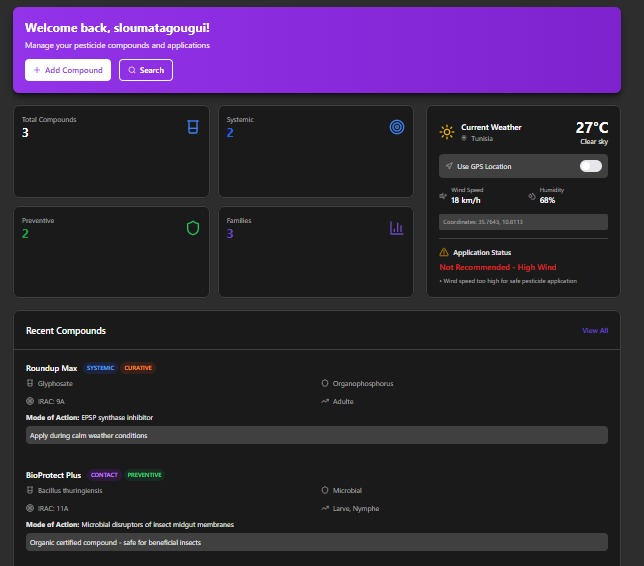Click the Add Compound button
644x566 pixels.
68,70
